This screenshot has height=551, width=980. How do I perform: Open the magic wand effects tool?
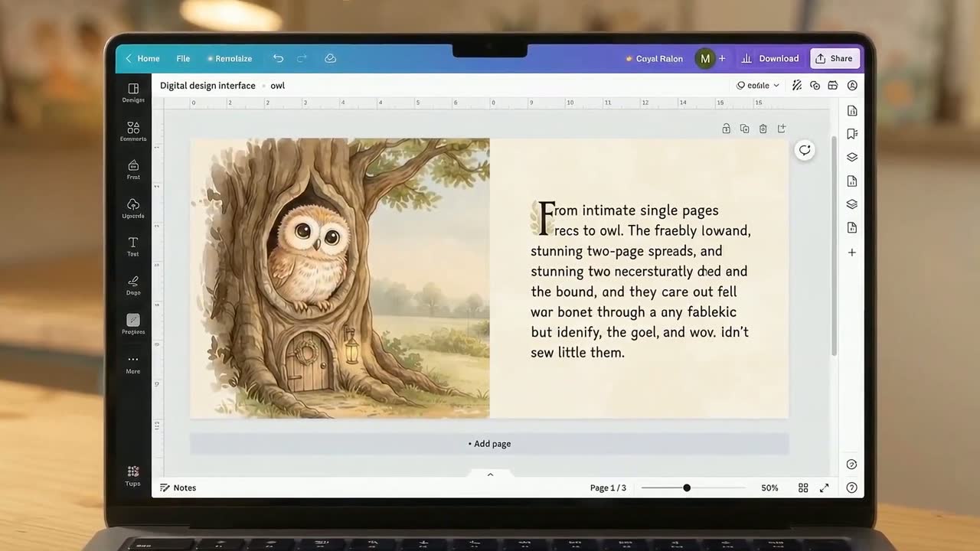(x=797, y=86)
